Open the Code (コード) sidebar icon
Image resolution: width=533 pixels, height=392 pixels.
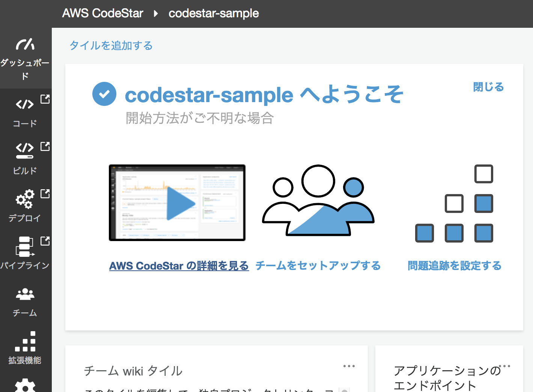point(25,104)
